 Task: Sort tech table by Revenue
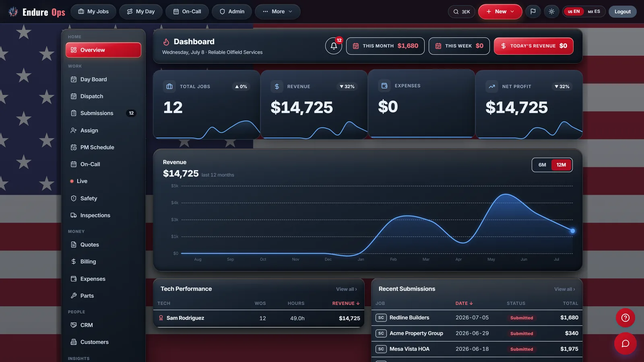pos(346,303)
